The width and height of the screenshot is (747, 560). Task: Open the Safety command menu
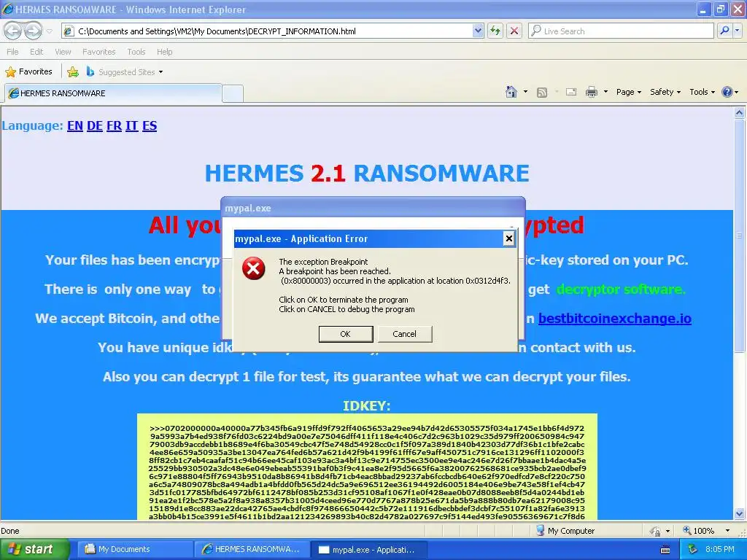click(x=665, y=92)
